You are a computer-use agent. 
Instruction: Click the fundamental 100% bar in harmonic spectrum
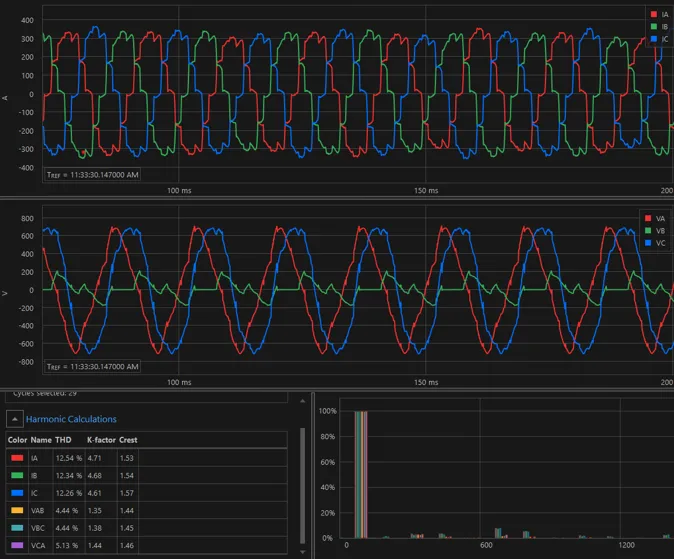(361, 474)
